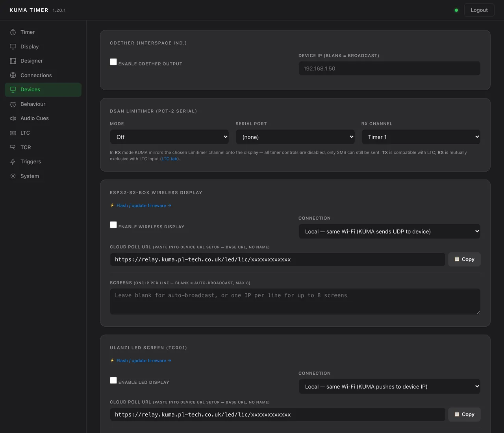This screenshot has width=504, height=433.
Task: Click the System gear icon in sidebar
Action: 13,176
